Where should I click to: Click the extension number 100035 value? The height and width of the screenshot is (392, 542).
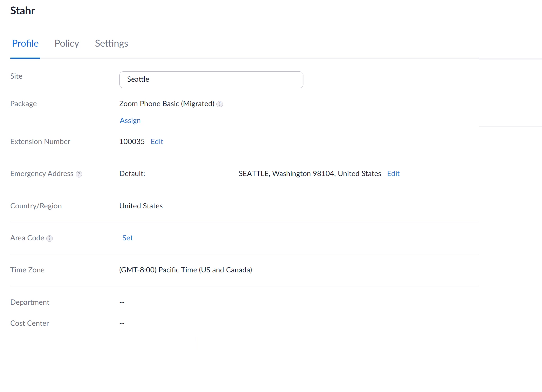click(132, 142)
